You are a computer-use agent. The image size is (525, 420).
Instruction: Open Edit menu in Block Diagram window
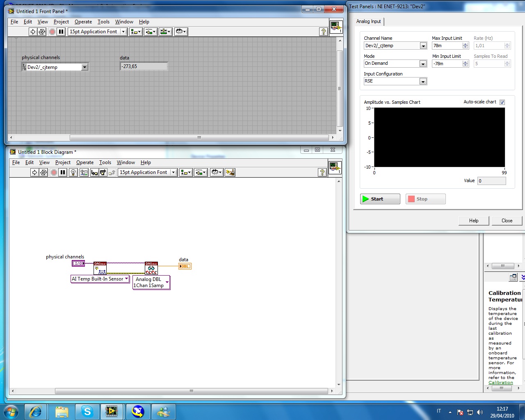coord(30,162)
